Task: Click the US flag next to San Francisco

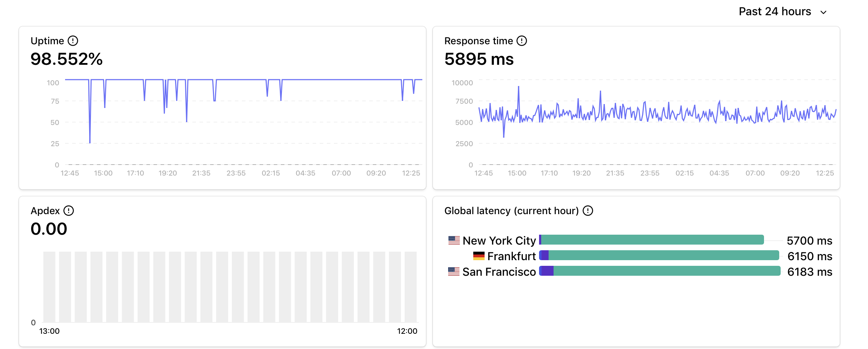Action: click(454, 271)
